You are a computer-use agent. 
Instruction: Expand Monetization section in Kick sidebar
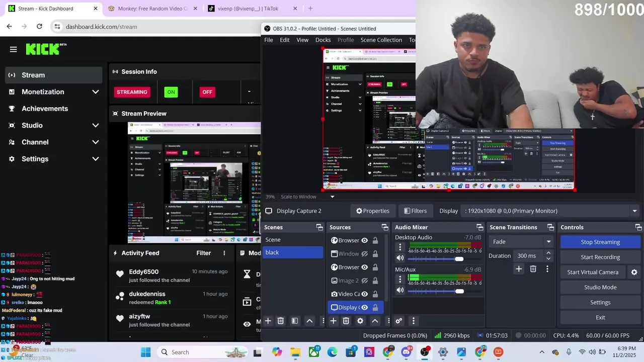(x=96, y=92)
